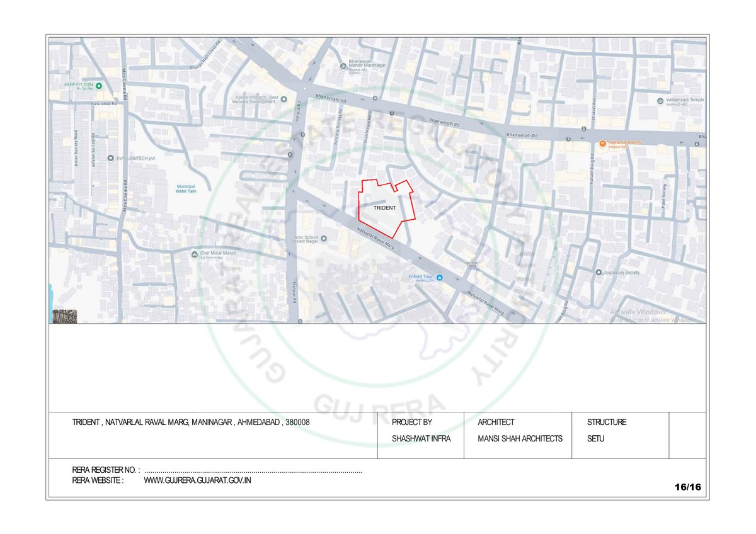Click the Bhairavnath Mandir Maninagar temple pin
756x534 pixels.
click(x=343, y=65)
